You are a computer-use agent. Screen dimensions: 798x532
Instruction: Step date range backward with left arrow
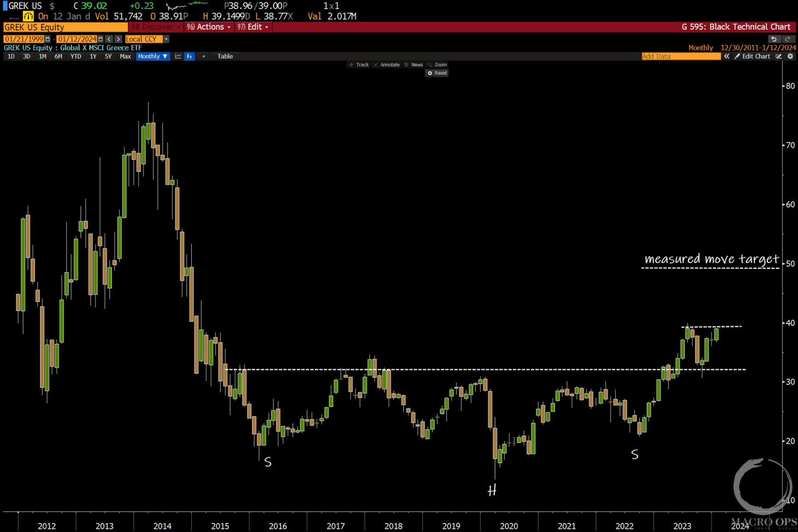tap(109, 39)
